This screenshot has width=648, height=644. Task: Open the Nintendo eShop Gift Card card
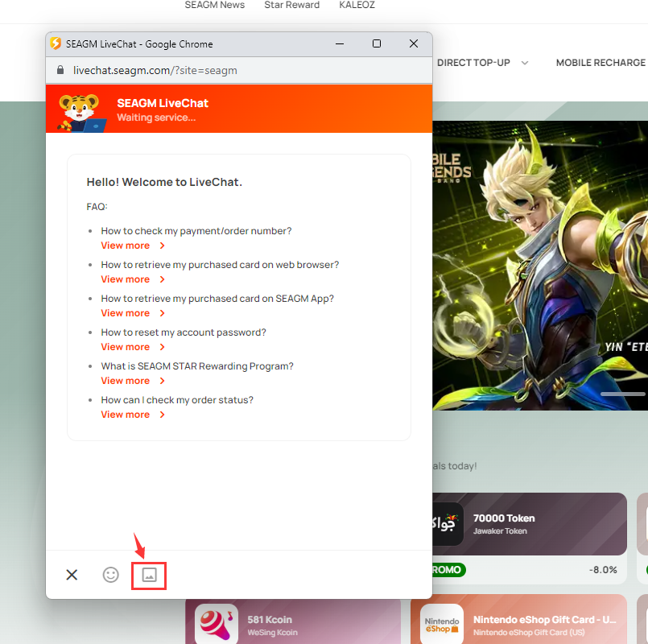point(518,620)
